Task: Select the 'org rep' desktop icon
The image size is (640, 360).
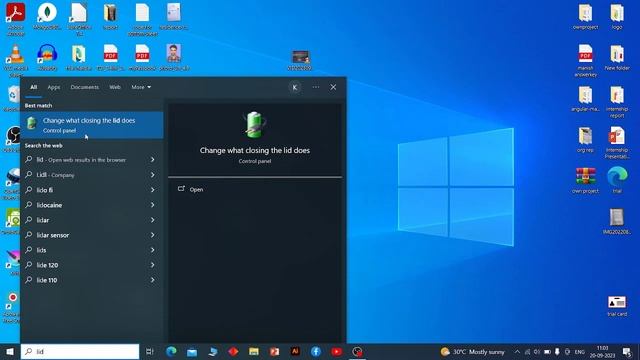Action: [585, 140]
